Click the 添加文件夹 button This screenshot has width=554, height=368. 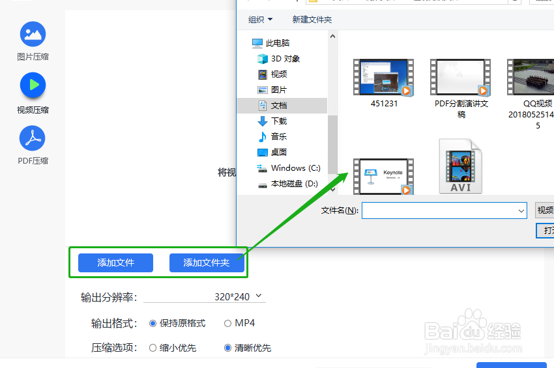coord(207,263)
